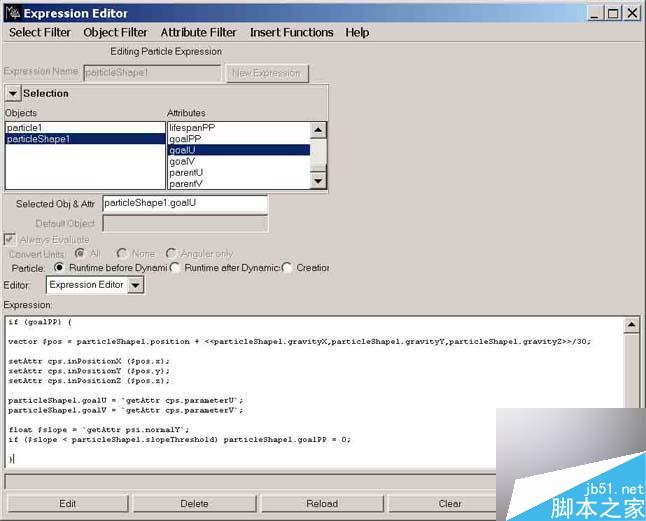Toggle the Always Evaluate checkbox

(9, 239)
